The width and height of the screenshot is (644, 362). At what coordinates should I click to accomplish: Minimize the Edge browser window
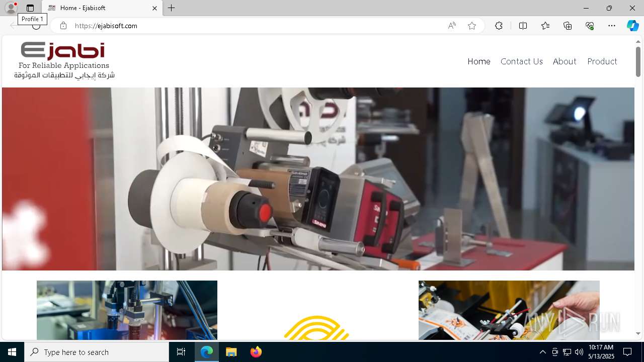586,8
